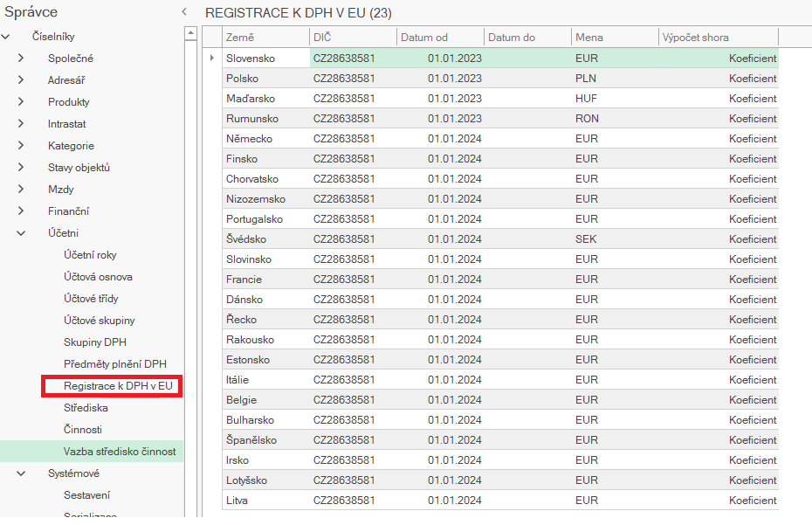This screenshot has height=525, width=812.
Task: Sort table by Mena column
Action: coord(616,38)
